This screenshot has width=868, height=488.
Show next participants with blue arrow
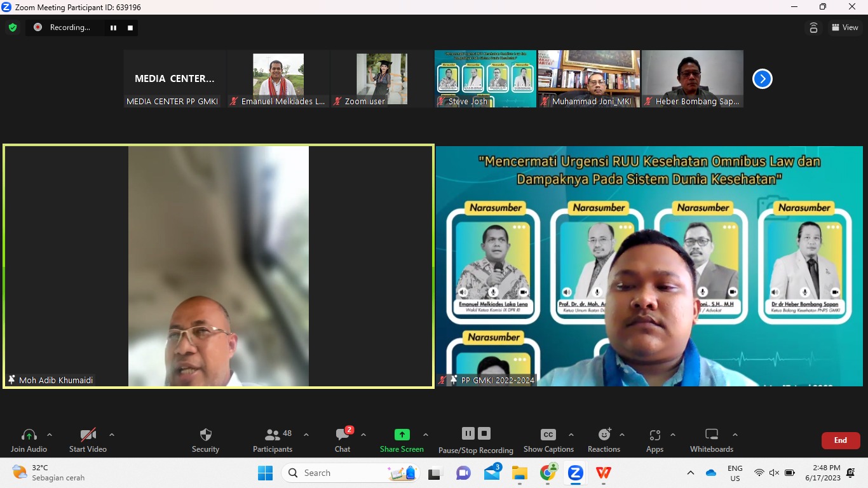pos(762,79)
